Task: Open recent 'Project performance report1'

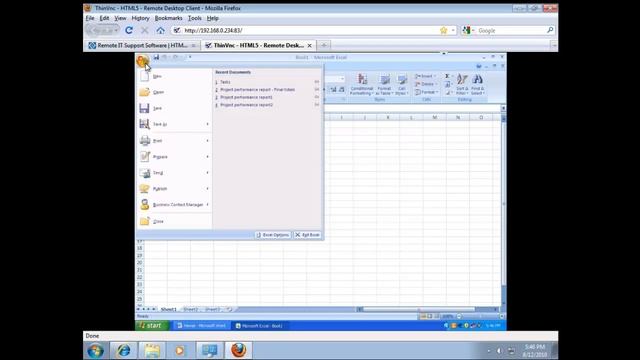Action: [267, 97]
